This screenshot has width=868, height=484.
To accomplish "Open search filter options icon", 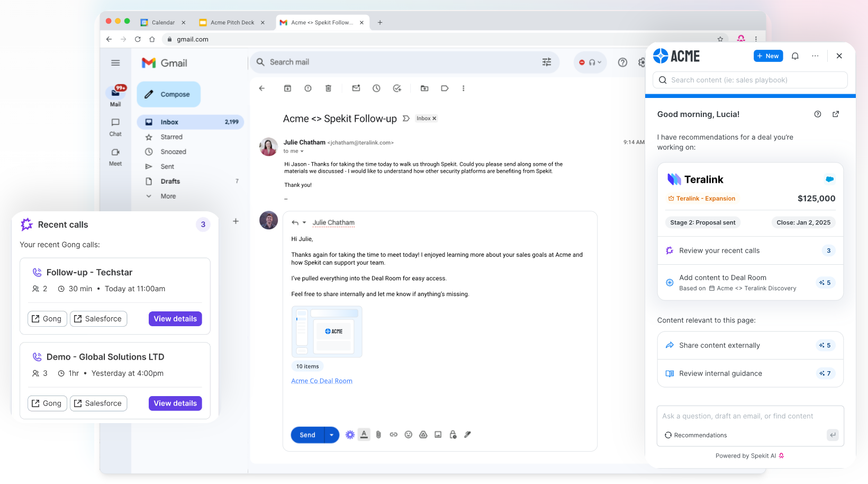I will [x=547, y=62].
